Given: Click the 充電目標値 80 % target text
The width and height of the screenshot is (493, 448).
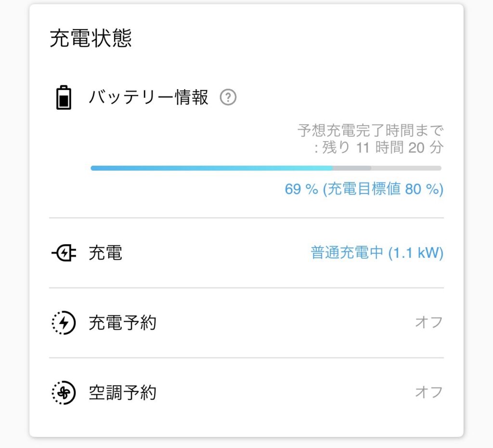Looking at the screenshot, I should point(383,189).
